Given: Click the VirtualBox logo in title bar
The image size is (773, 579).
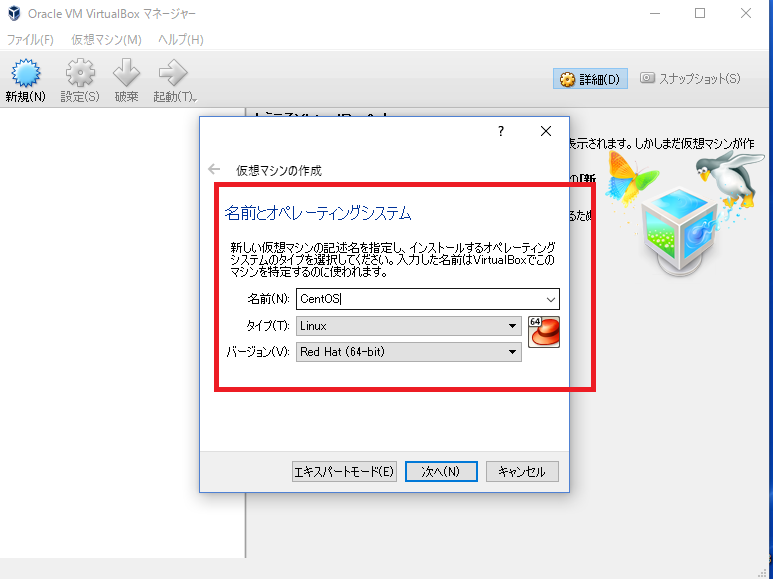Looking at the screenshot, I should [14, 13].
